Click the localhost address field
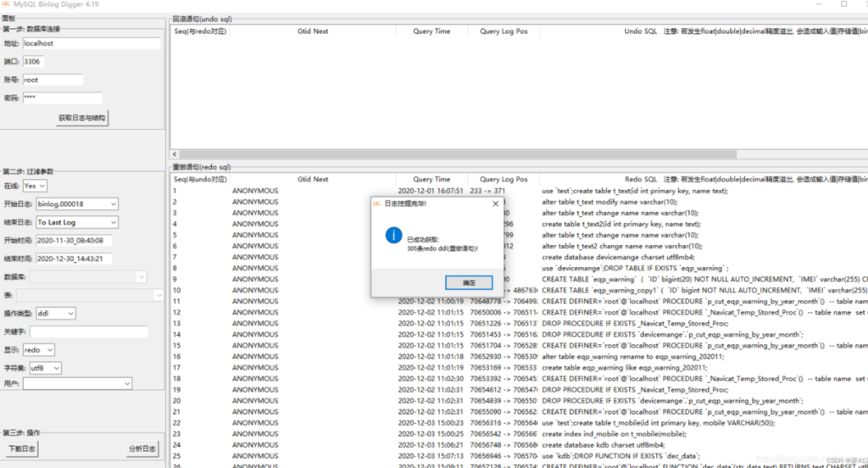Screen dimensions: 868x468 (91, 43)
